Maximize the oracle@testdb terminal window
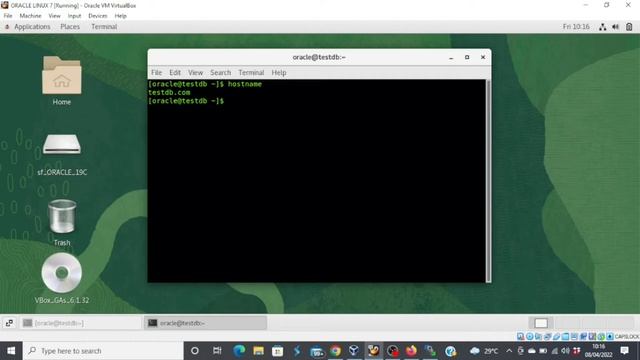The height and width of the screenshot is (360, 640). (467, 58)
